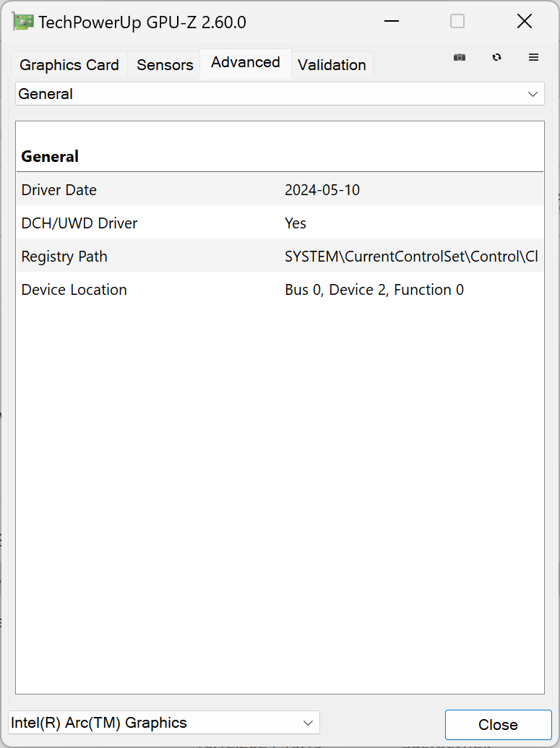Select the Registry Path value
Image resolution: width=560 pixels, height=748 pixels.
coord(411,257)
